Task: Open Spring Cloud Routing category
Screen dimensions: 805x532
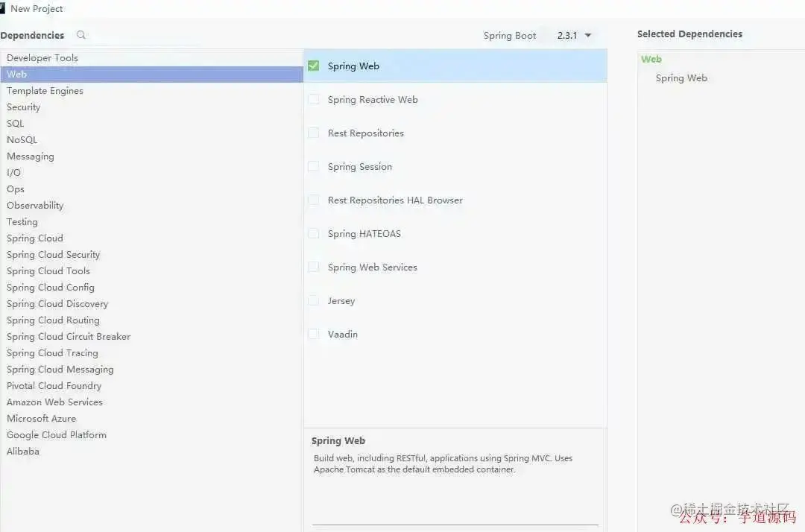Action: coord(152,320)
